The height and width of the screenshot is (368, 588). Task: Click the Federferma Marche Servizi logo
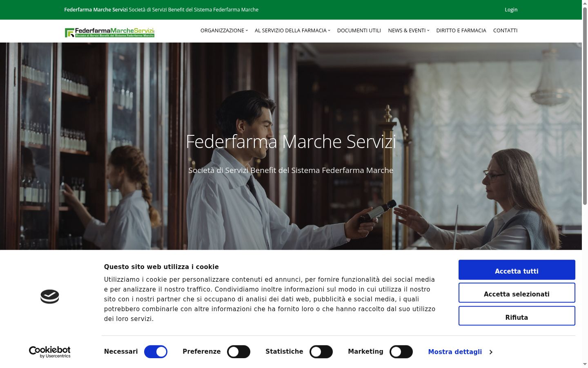(x=109, y=32)
